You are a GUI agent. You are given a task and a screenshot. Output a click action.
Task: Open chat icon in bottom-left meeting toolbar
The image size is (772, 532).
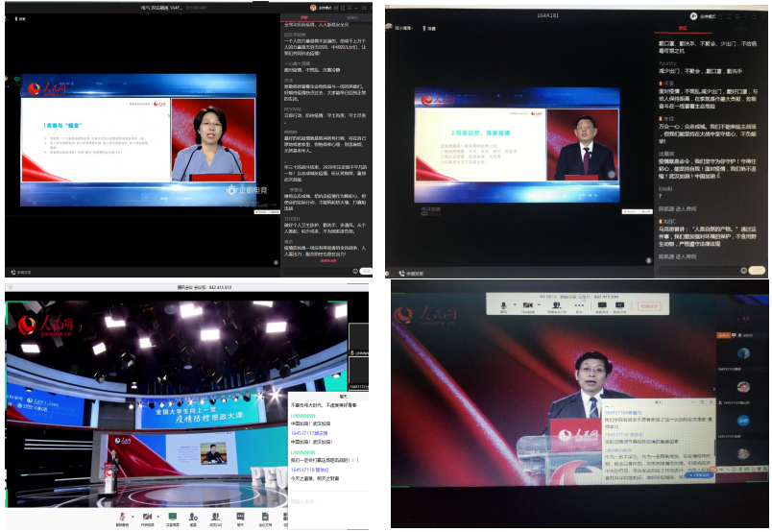[240, 518]
